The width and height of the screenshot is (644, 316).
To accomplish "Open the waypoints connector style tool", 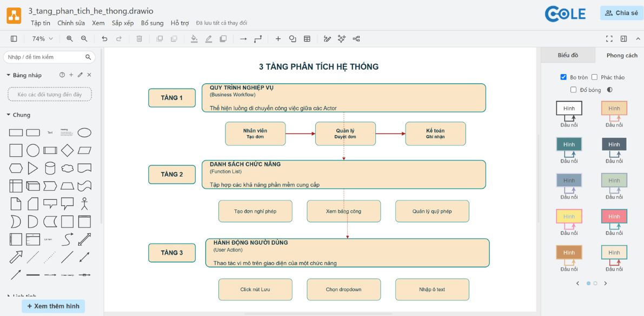I will tap(258, 38).
